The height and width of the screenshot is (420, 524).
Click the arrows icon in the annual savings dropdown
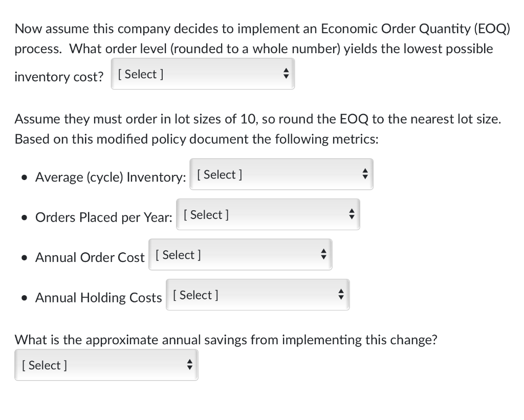189,365
